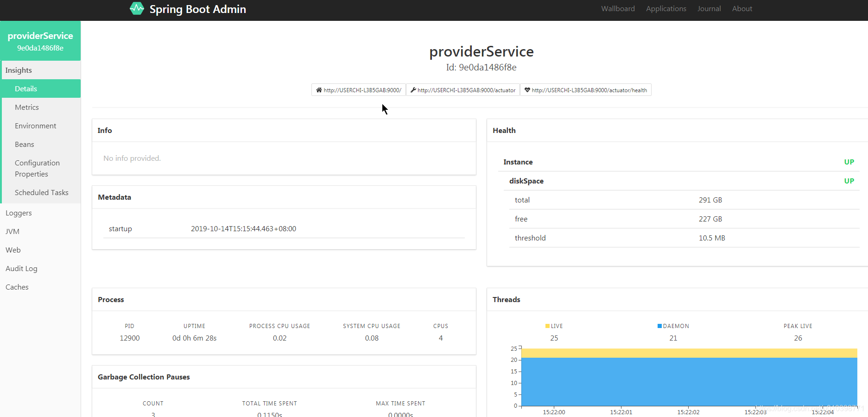Open the :9000/actuator link
This screenshot has width=868, height=417.
[463, 90]
